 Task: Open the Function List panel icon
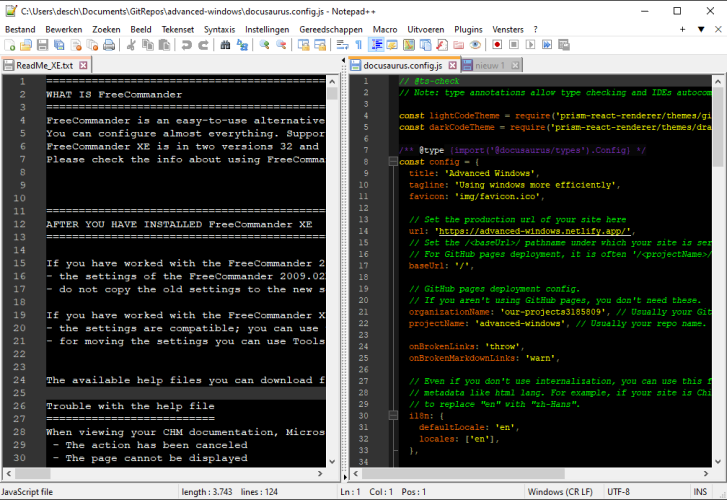pyautogui.click(x=442, y=45)
